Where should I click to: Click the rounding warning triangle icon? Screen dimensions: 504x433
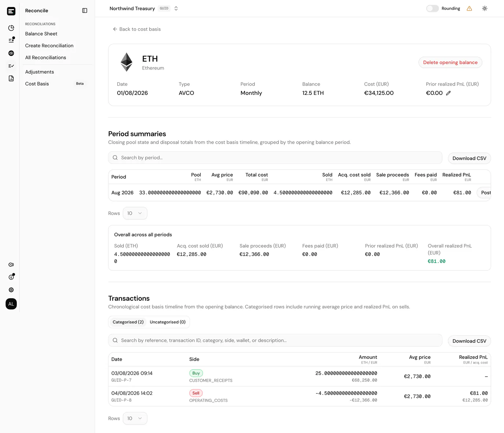click(x=469, y=8)
